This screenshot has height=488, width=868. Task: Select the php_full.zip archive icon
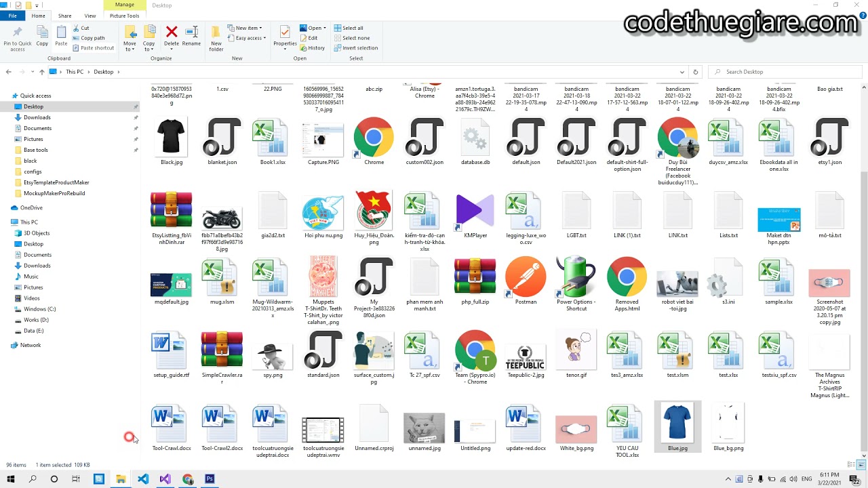point(475,277)
